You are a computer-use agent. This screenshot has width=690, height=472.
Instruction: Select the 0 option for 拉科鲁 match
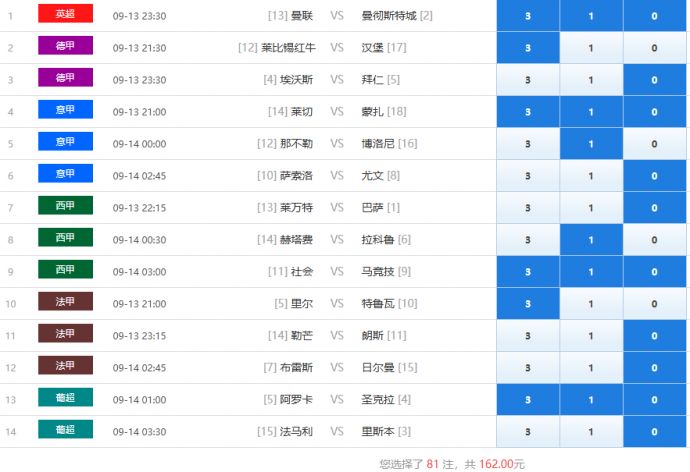click(654, 240)
